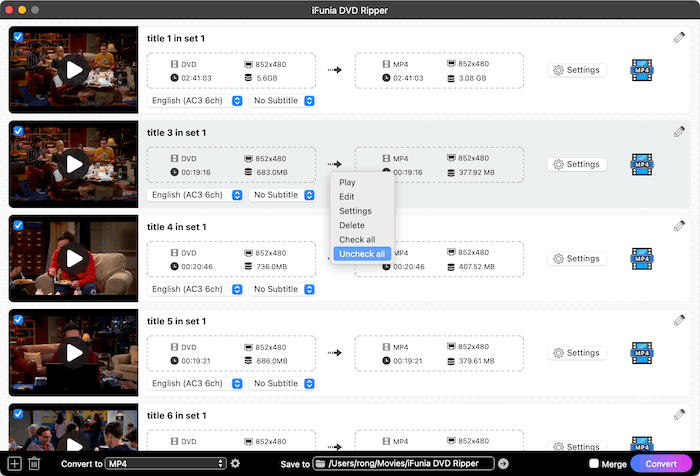
Task: Uncheck the title 1 checkbox
Action: (x=17, y=34)
